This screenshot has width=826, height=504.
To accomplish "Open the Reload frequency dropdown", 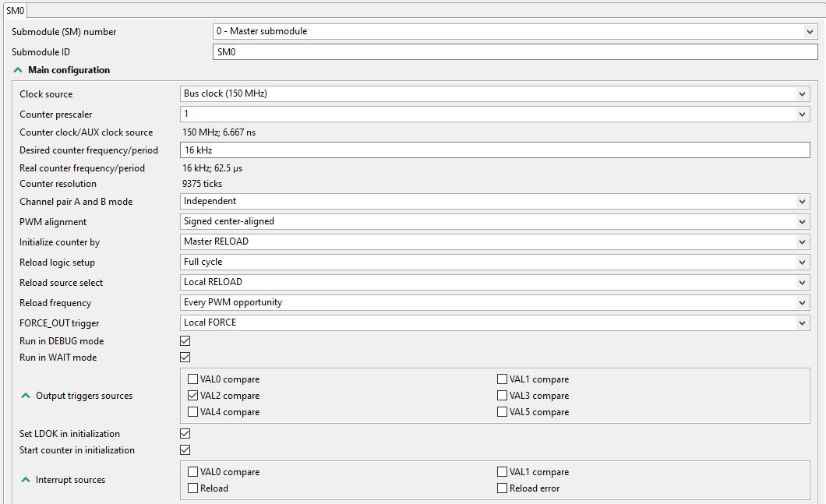I will point(495,303).
